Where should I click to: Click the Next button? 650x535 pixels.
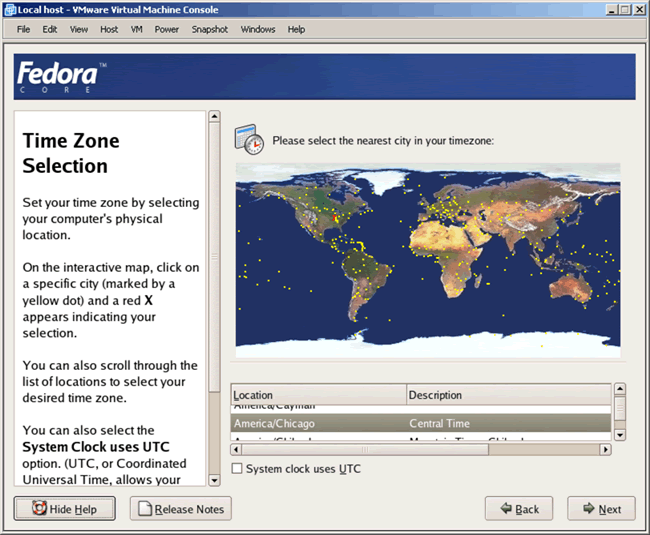point(601,509)
